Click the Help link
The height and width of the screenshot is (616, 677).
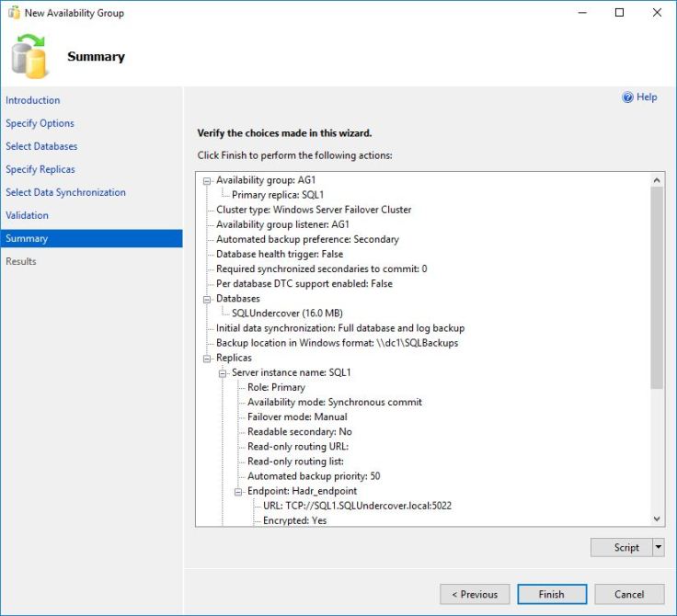coord(647,97)
